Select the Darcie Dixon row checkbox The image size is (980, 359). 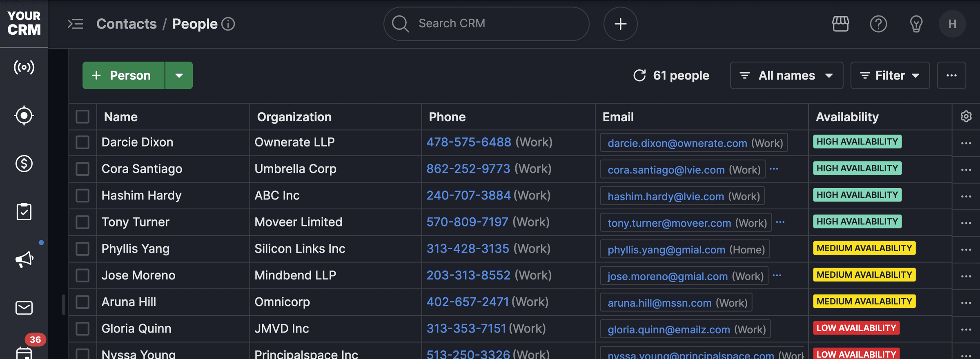pyautogui.click(x=82, y=142)
